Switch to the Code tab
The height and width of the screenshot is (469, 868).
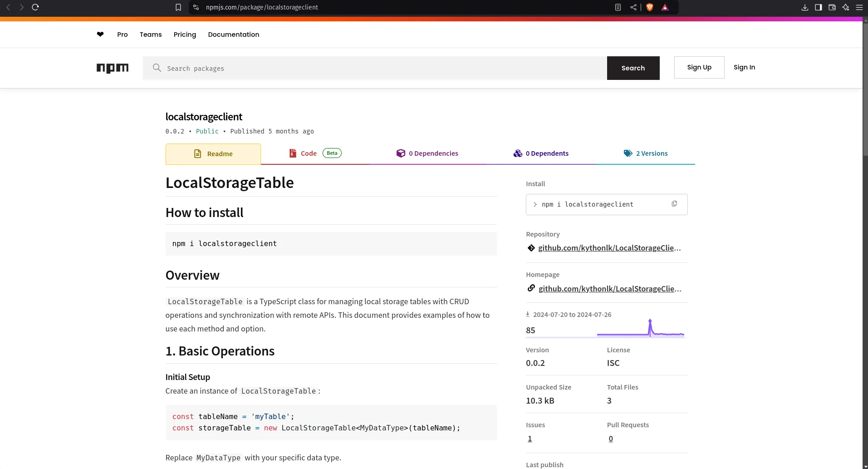[x=308, y=153]
